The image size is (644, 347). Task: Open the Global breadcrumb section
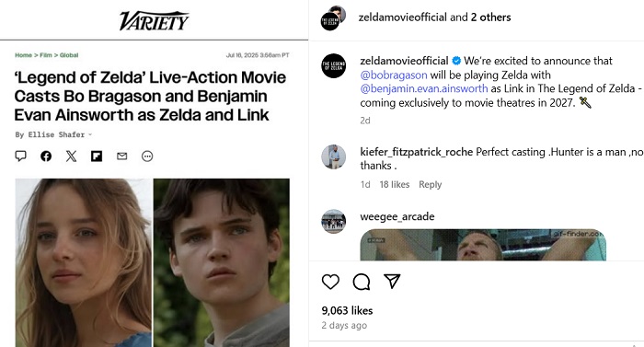[x=69, y=55]
